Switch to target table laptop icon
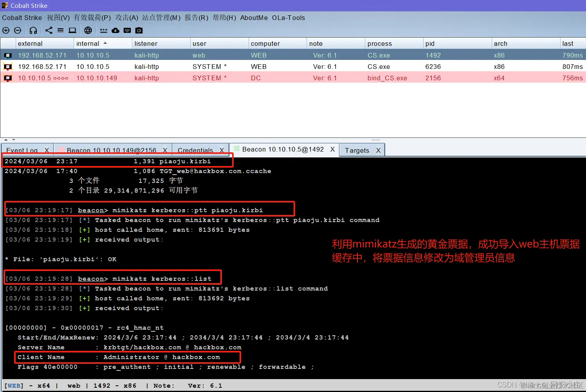The height and width of the screenshot is (392, 586). tap(72, 31)
